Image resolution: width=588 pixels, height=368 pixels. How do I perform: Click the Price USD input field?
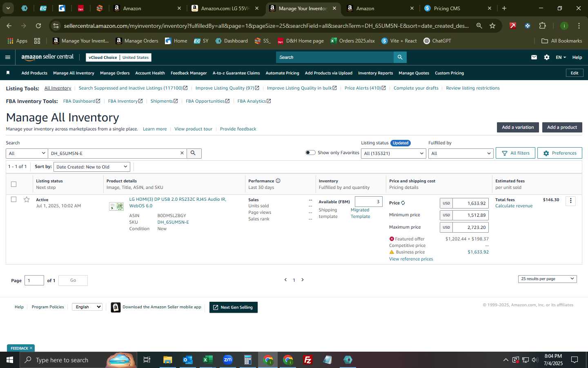[x=471, y=203]
